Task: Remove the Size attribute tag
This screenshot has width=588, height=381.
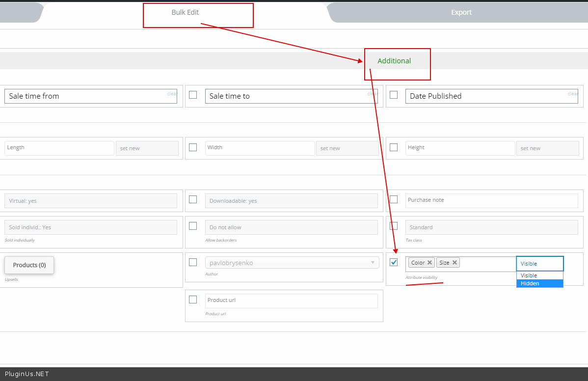Action: (x=455, y=263)
